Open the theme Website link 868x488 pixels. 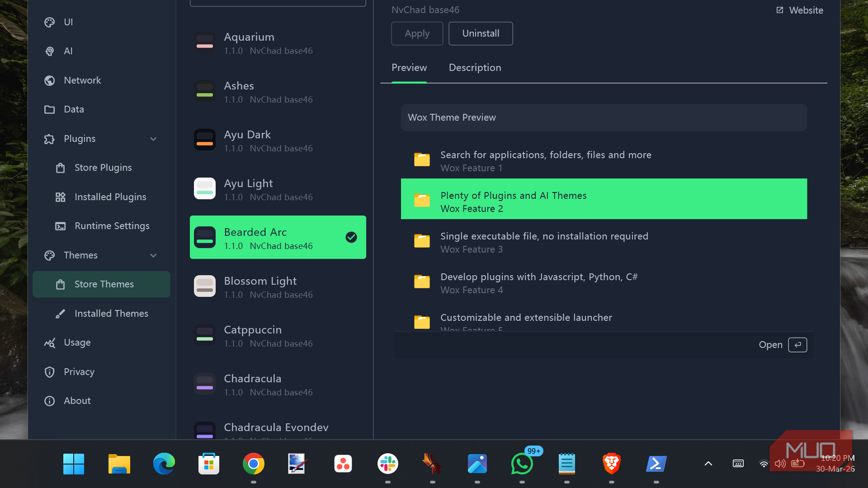pyautogui.click(x=799, y=10)
